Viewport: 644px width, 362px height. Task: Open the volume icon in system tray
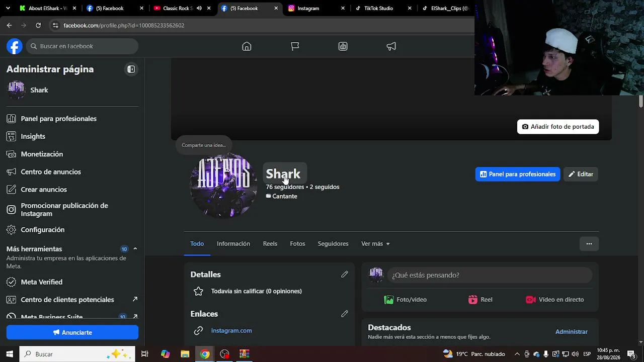(575, 354)
